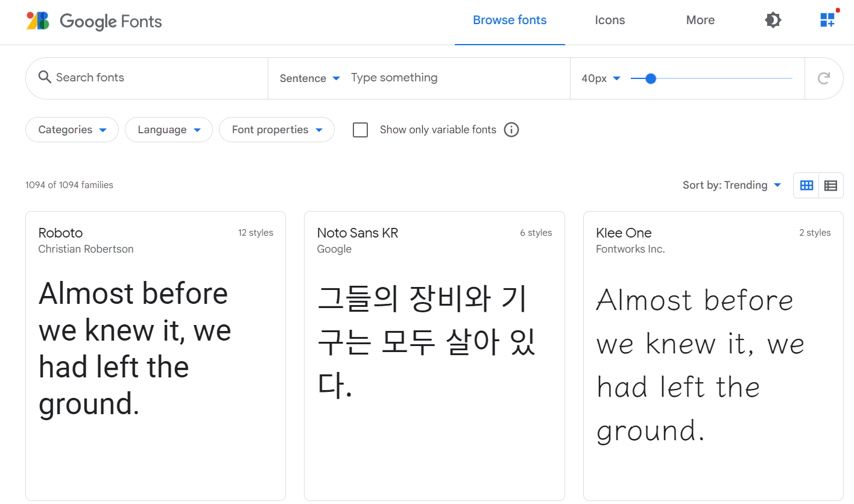Enable Show only variable fonts checkbox
Screen dimensions: 854x504
coord(360,130)
